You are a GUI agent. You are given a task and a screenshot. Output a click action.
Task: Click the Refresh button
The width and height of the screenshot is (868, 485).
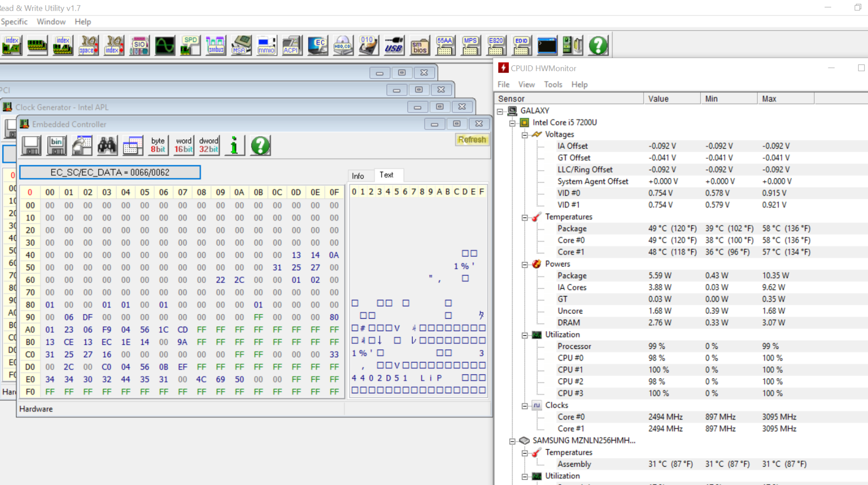tap(472, 140)
